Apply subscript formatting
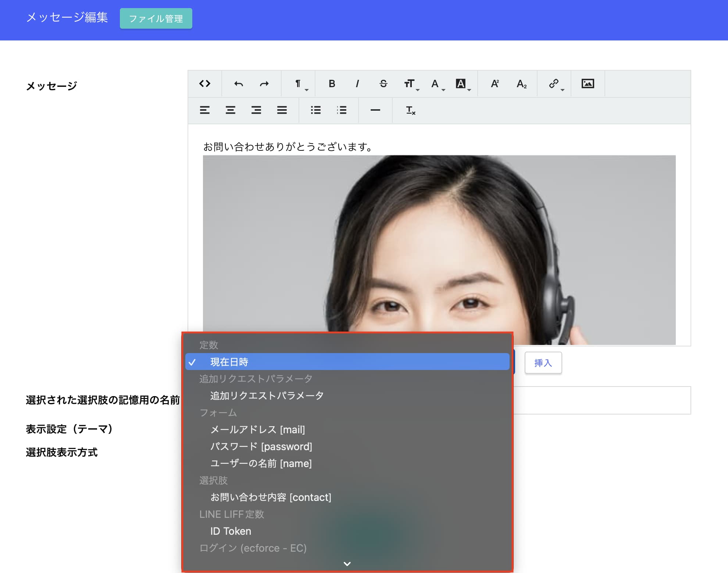The width and height of the screenshot is (728, 573). coord(521,84)
